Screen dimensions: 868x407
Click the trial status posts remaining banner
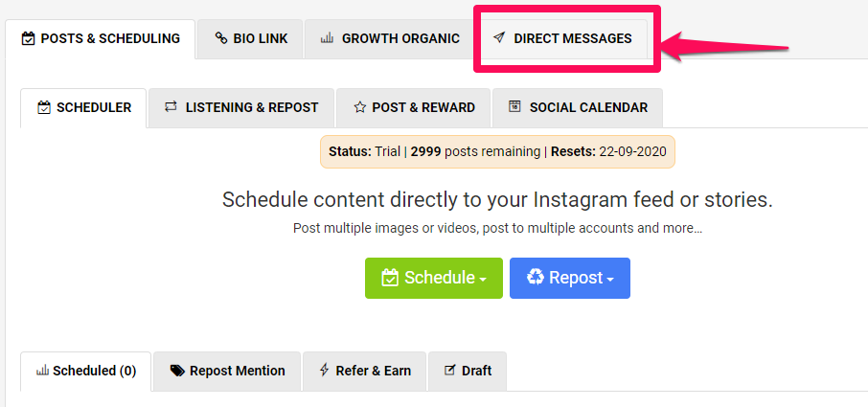point(497,151)
